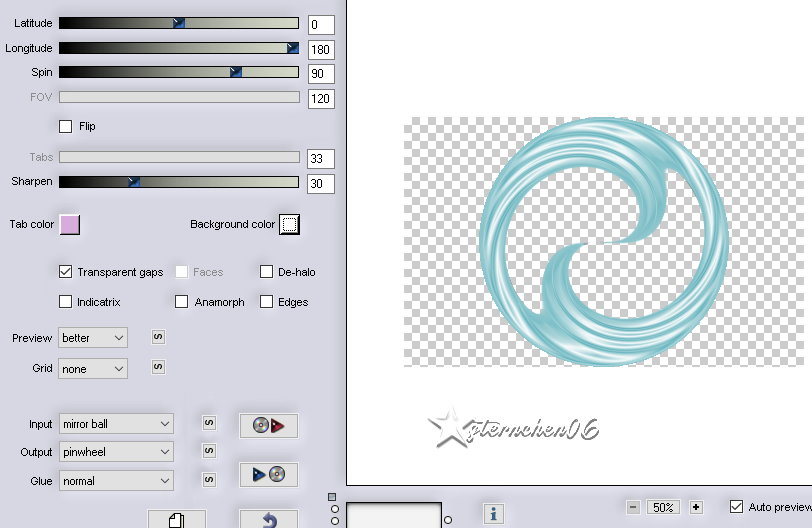This screenshot has height=528, width=812.
Task: Click the undo arrow button
Action: click(268, 519)
